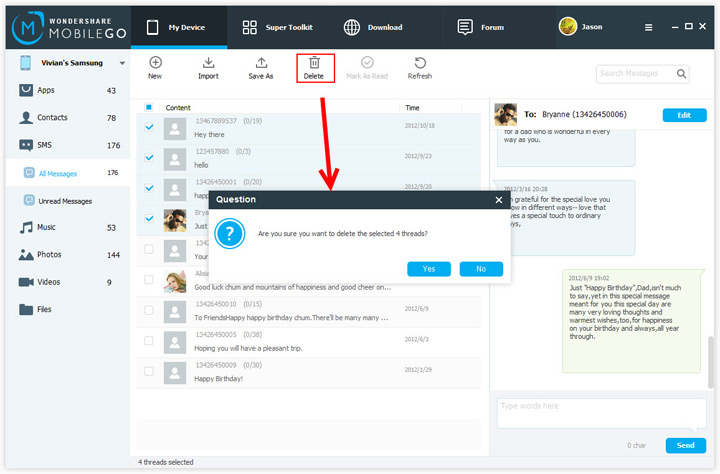Confirm deletion with Yes button
The image size is (720, 474).
coord(429,269)
